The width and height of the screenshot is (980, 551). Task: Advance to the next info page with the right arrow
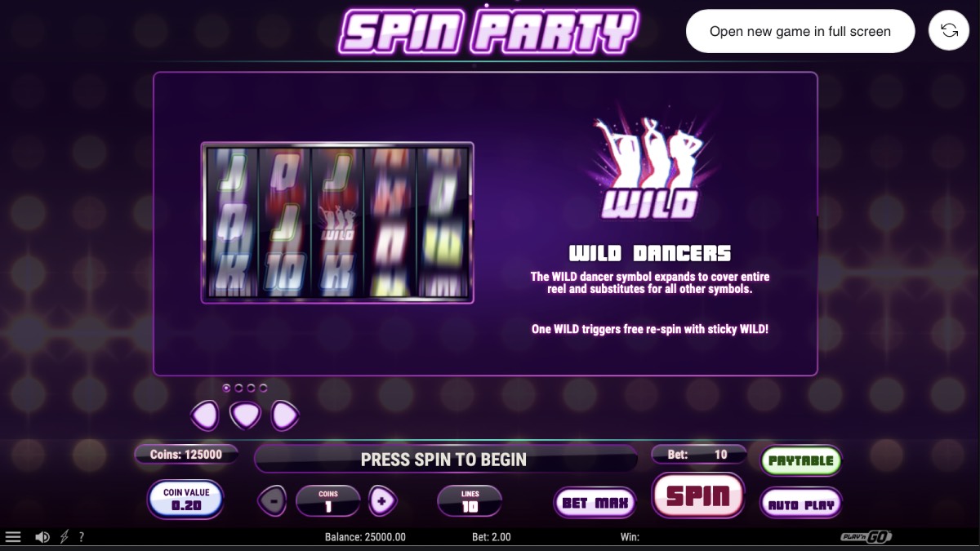[284, 416]
